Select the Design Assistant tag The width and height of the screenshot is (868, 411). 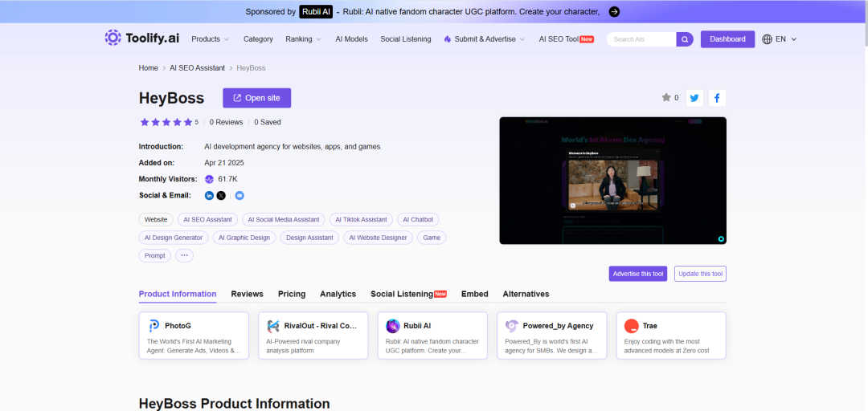pyautogui.click(x=309, y=238)
